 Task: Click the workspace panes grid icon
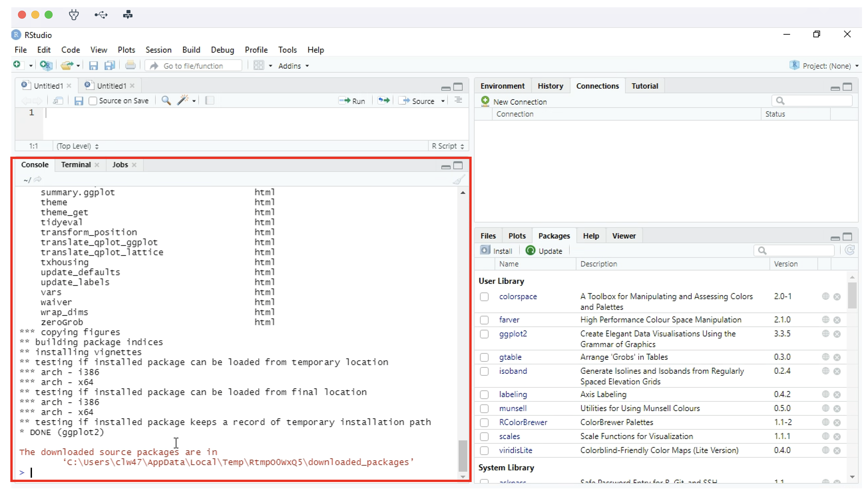258,65
